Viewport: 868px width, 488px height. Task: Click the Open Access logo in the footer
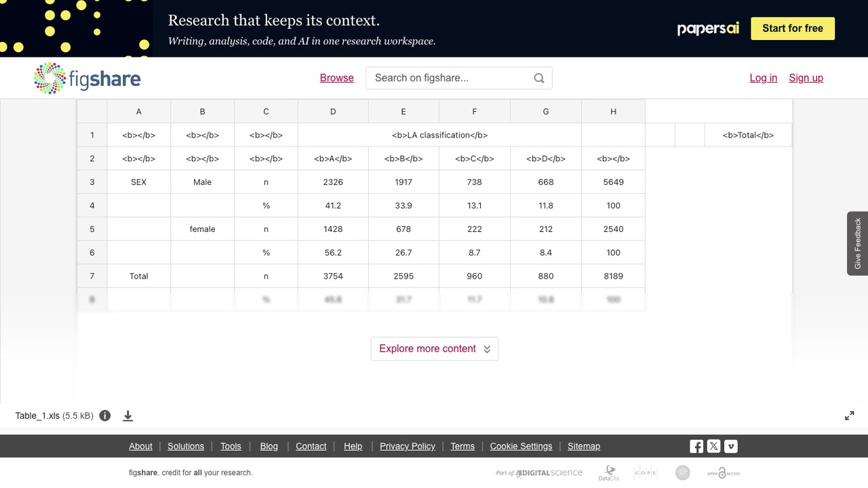[x=724, y=473]
